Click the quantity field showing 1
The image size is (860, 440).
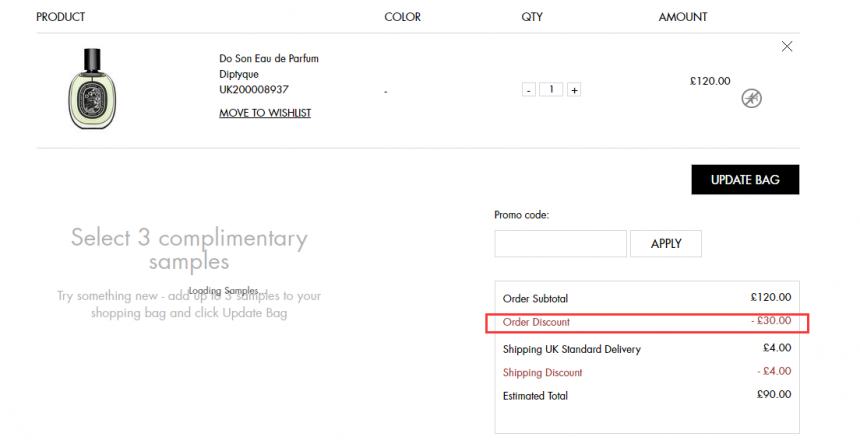[x=551, y=89]
